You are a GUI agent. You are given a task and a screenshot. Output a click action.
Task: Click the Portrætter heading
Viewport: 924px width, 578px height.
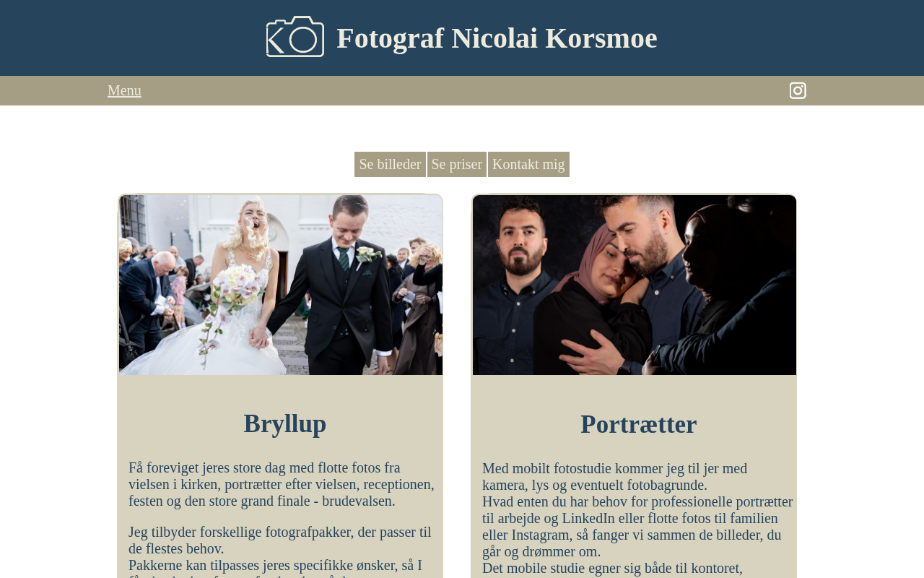(638, 424)
